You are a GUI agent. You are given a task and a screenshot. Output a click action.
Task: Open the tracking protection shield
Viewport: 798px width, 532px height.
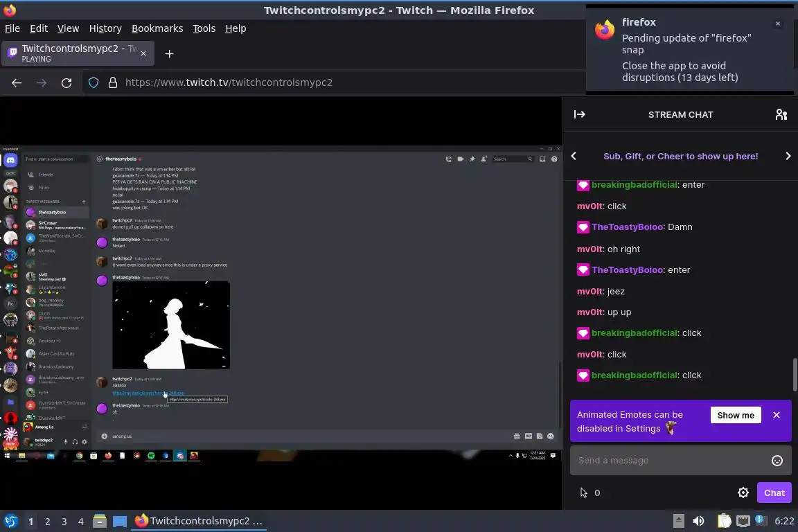(x=94, y=82)
